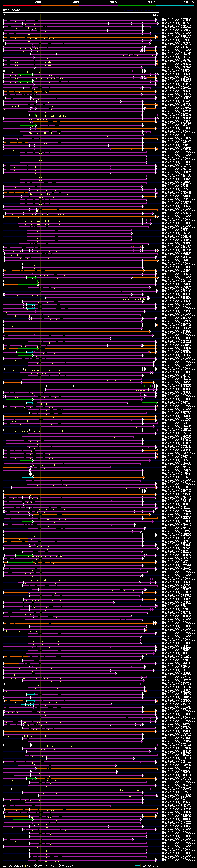
Task: Click the cyan ~100% identity color bar
Action: (175, 6)
